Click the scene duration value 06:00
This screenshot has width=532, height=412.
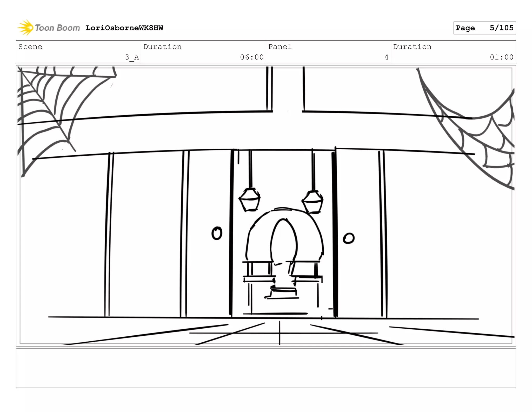(251, 57)
